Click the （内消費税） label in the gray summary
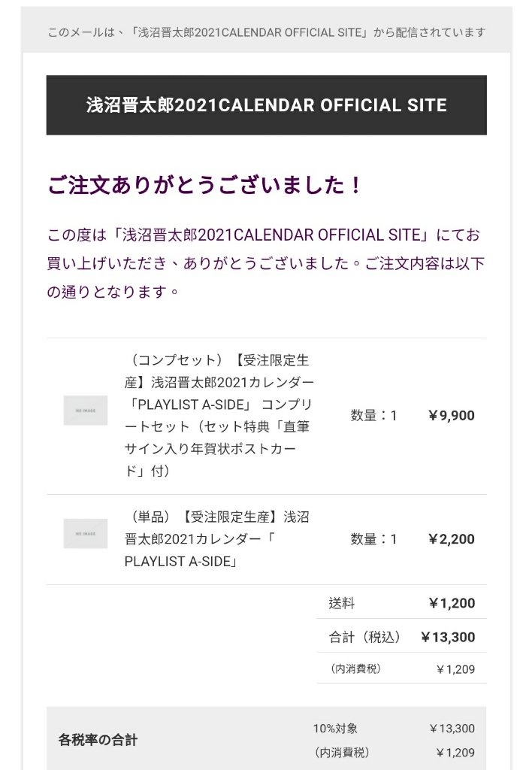The width and height of the screenshot is (532, 770). tap(342, 752)
